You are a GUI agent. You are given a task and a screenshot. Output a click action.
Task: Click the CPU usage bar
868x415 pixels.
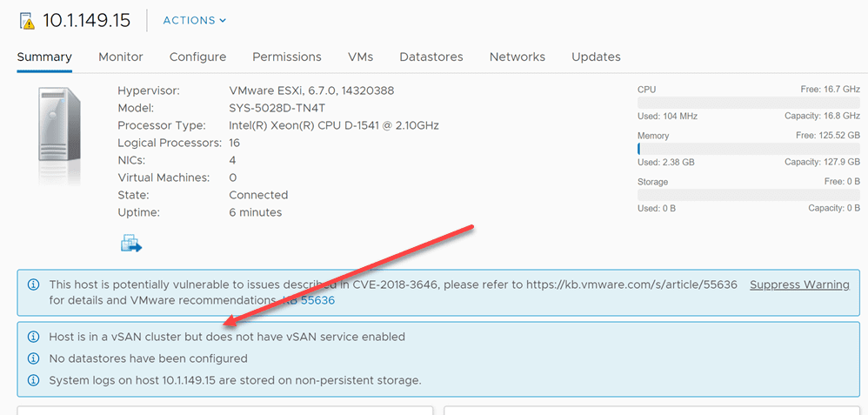pos(748,103)
